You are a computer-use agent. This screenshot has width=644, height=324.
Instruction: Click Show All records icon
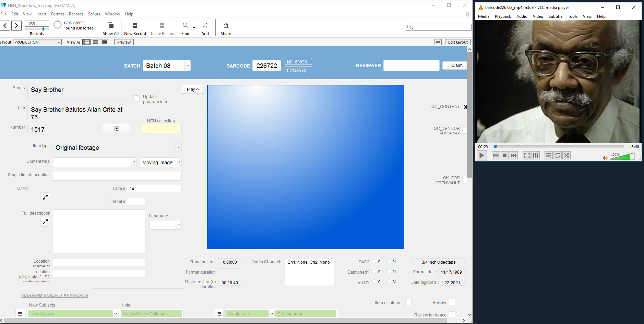(x=110, y=26)
